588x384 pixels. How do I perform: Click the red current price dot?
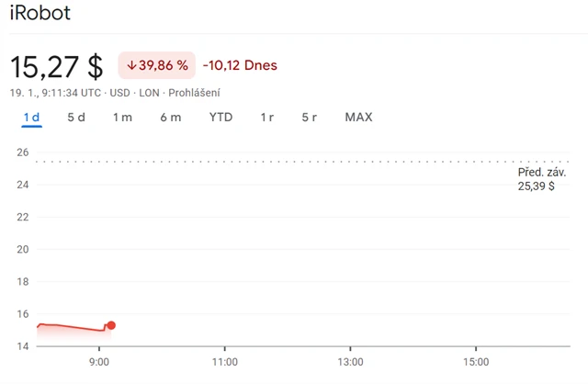point(111,325)
